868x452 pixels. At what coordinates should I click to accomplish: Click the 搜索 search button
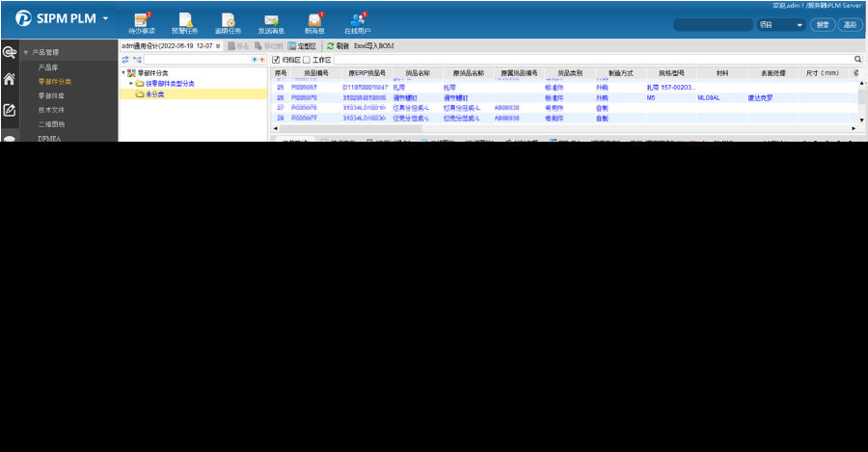pos(822,25)
